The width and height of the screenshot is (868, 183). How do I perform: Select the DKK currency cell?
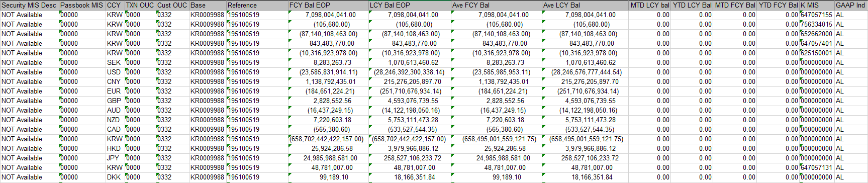click(x=115, y=177)
